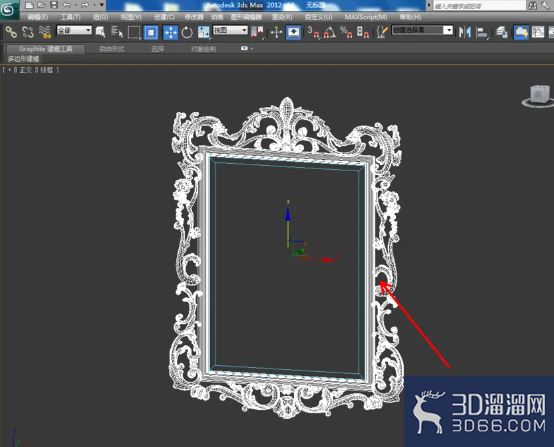Open the Curve Editor
554x447 pixels.
(x=538, y=32)
